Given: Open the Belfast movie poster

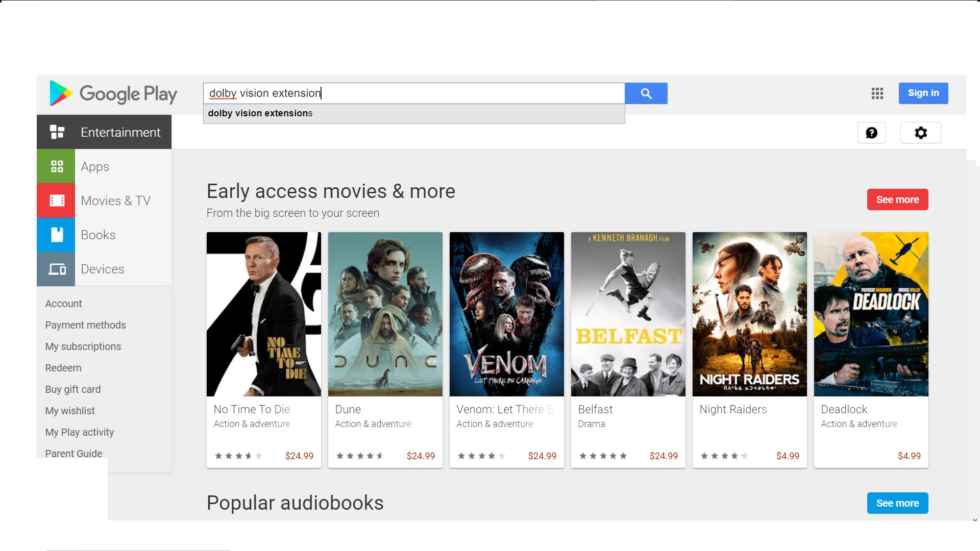Looking at the screenshot, I should click(x=628, y=314).
